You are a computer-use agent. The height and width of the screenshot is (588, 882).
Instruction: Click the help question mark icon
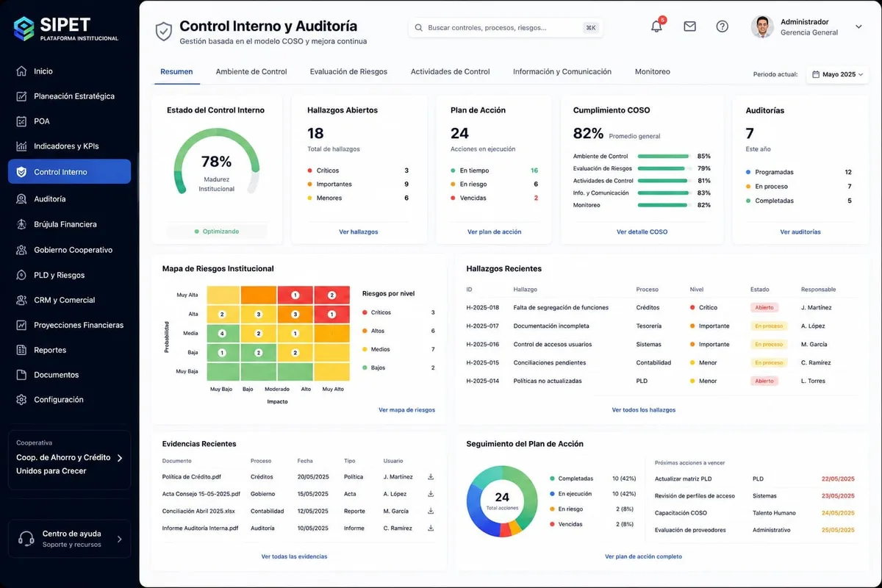click(x=723, y=26)
